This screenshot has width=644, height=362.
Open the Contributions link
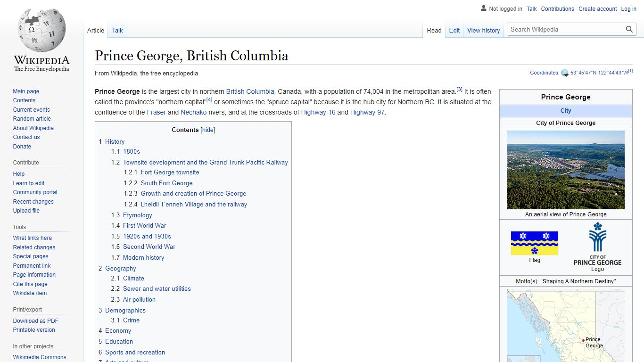[558, 8]
